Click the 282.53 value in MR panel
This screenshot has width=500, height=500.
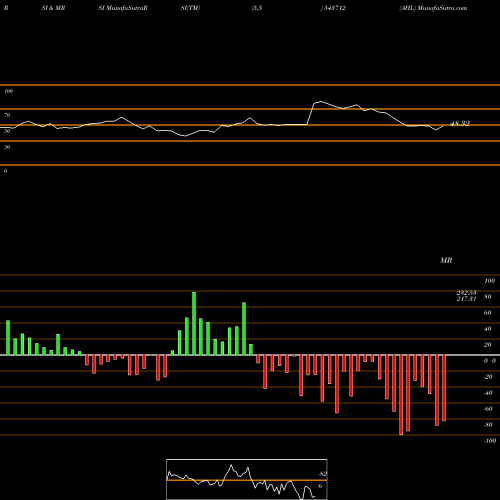(466, 292)
